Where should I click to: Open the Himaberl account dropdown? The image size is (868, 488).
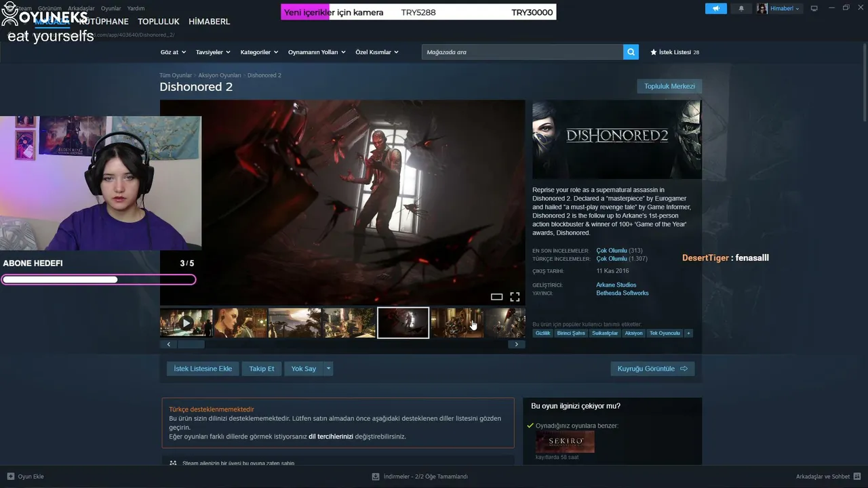tap(785, 8)
